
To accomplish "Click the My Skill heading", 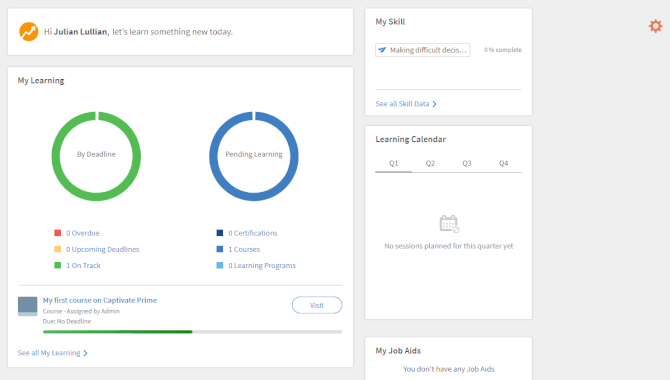I will [390, 22].
